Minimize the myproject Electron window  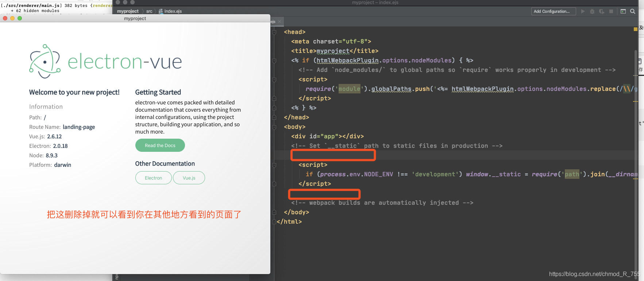pyautogui.click(x=12, y=18)
